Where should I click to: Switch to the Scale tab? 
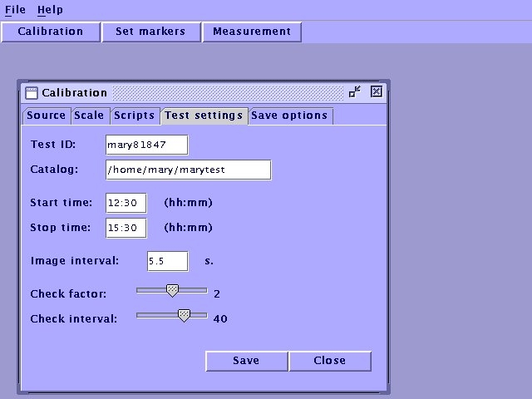pos(89,116)
